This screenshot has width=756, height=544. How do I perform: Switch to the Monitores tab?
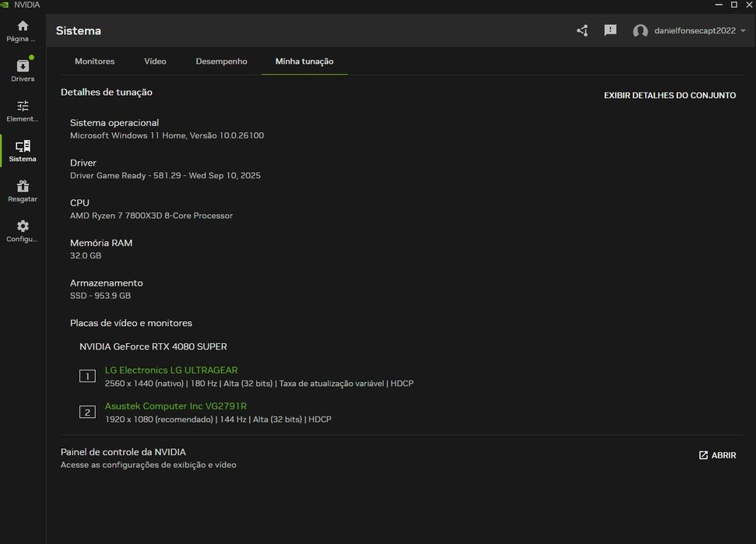(x=94, y=61)
